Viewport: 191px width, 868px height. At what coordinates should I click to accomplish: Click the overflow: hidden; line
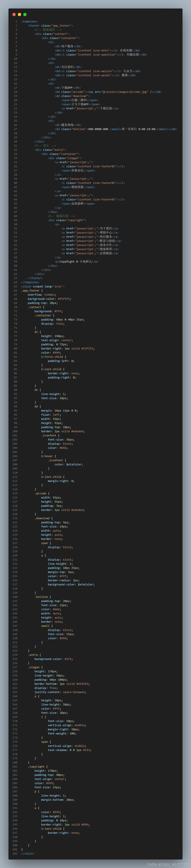pos(42,295)
